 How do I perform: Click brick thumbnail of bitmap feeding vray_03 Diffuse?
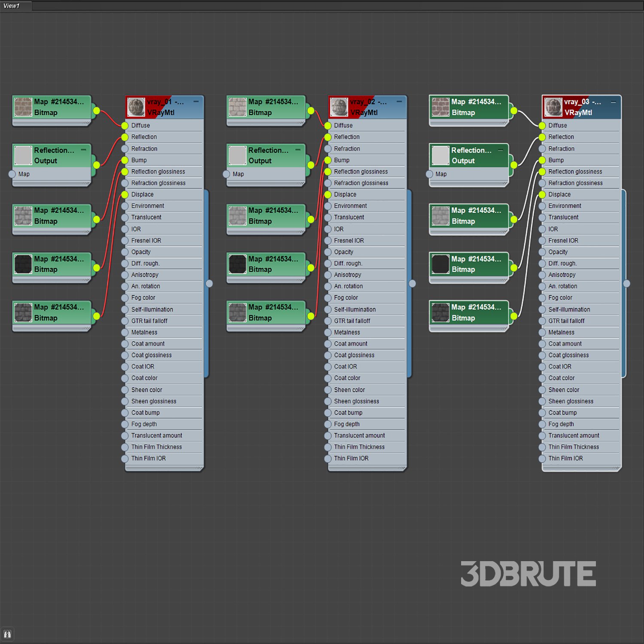(440, 107)
